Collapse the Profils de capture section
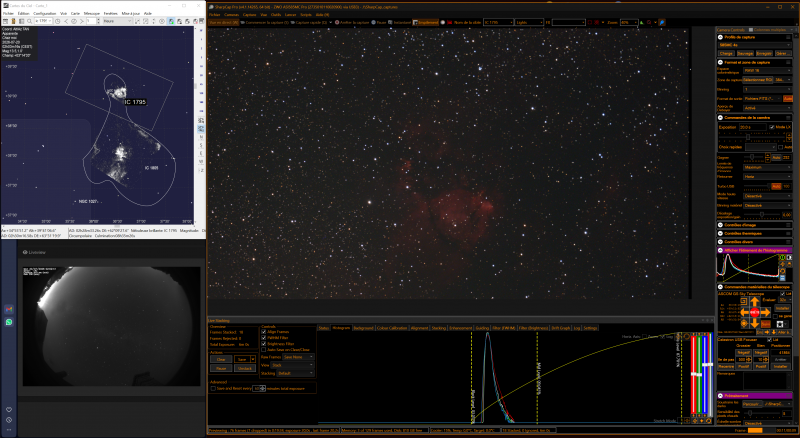This screenshot has height=438, width=800. pos(720,37)
